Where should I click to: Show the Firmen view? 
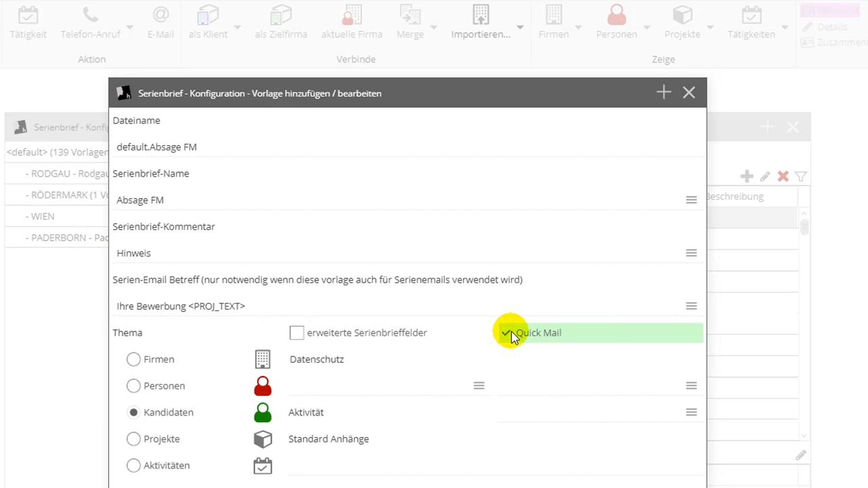click(554, 15)
